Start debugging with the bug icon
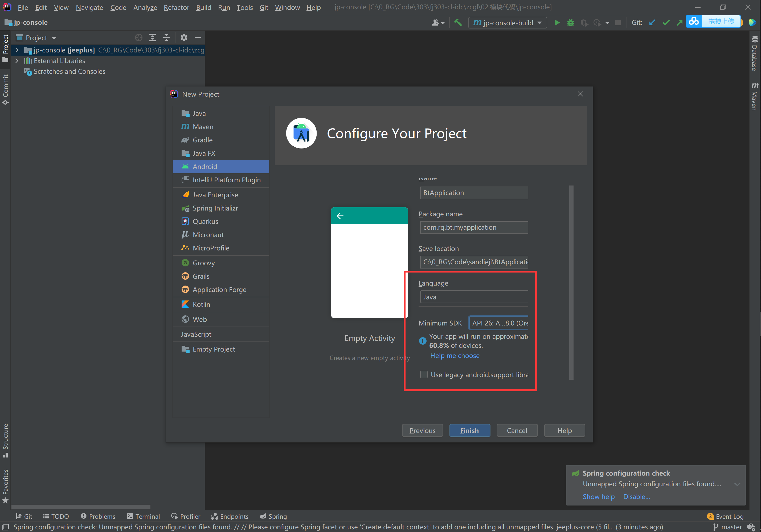Screen dimensions: 761x532 (570, 23)
